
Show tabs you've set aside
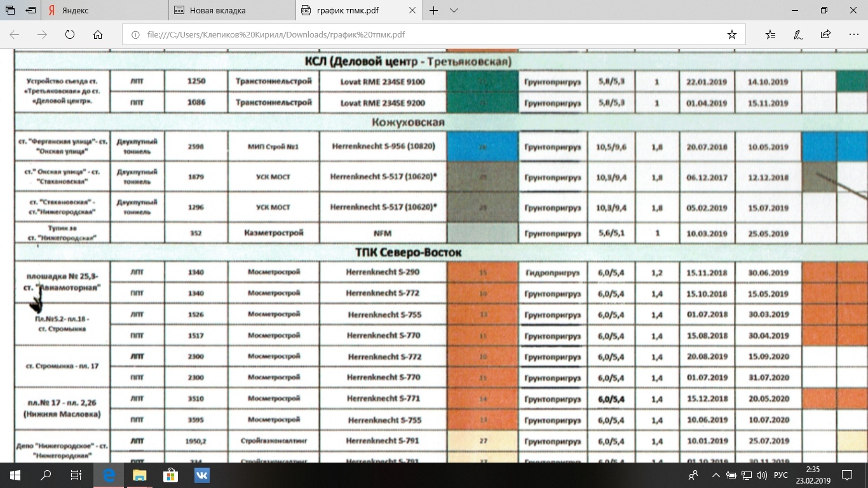tap(10, 11)
